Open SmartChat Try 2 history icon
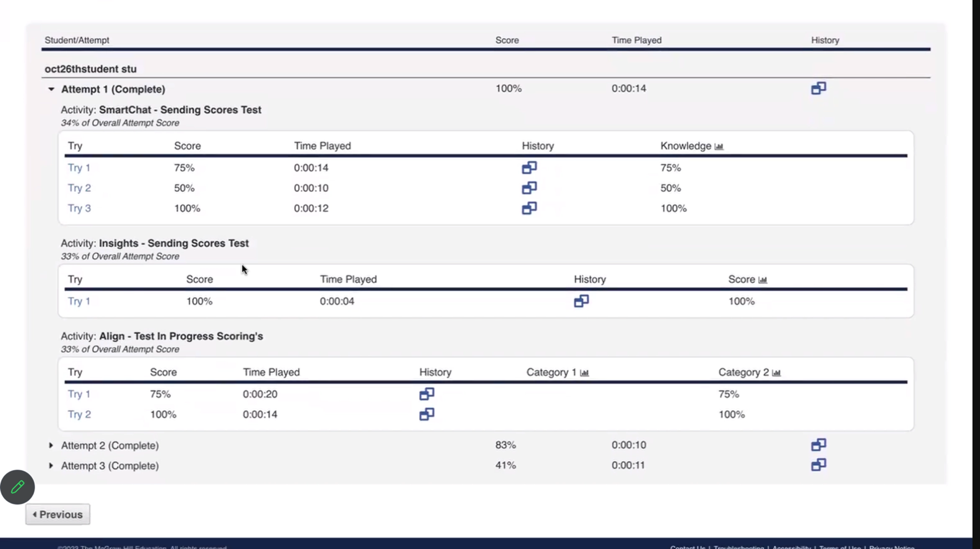980x549 pixels. coord(529,188)
